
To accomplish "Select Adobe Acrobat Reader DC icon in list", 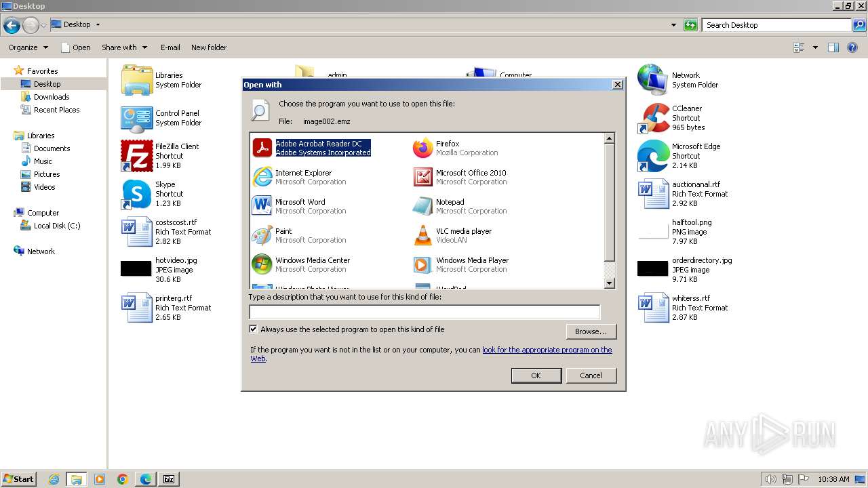I will (262, 148).
